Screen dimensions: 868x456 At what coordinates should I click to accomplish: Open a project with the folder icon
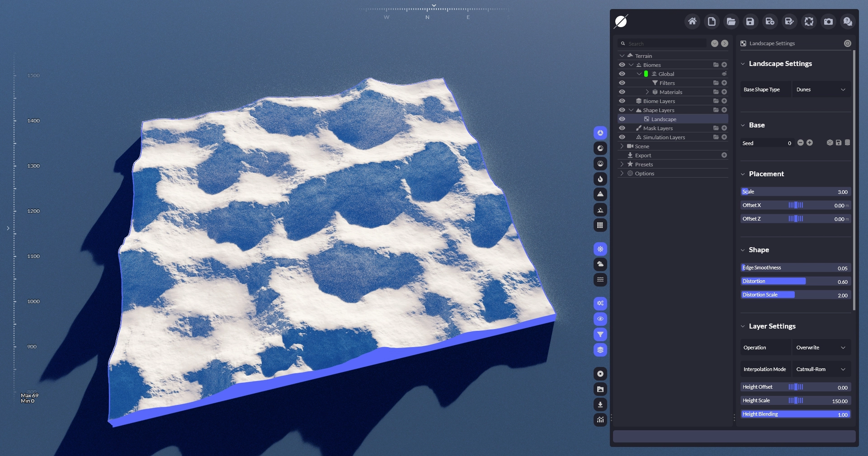(731, 21)
